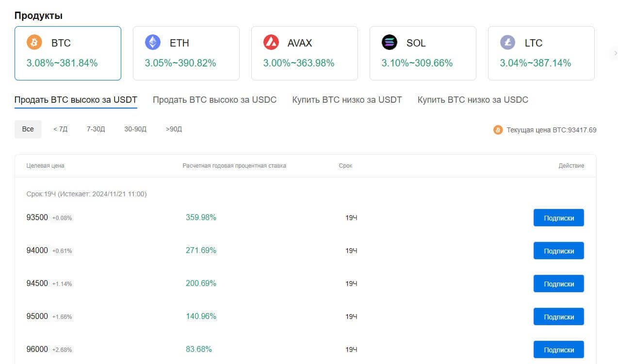Open the 'Продать BTC высоко за USDC' tab
Image resolution: width=618 pixels, height=364 pixels.
(x=214, y=100)
